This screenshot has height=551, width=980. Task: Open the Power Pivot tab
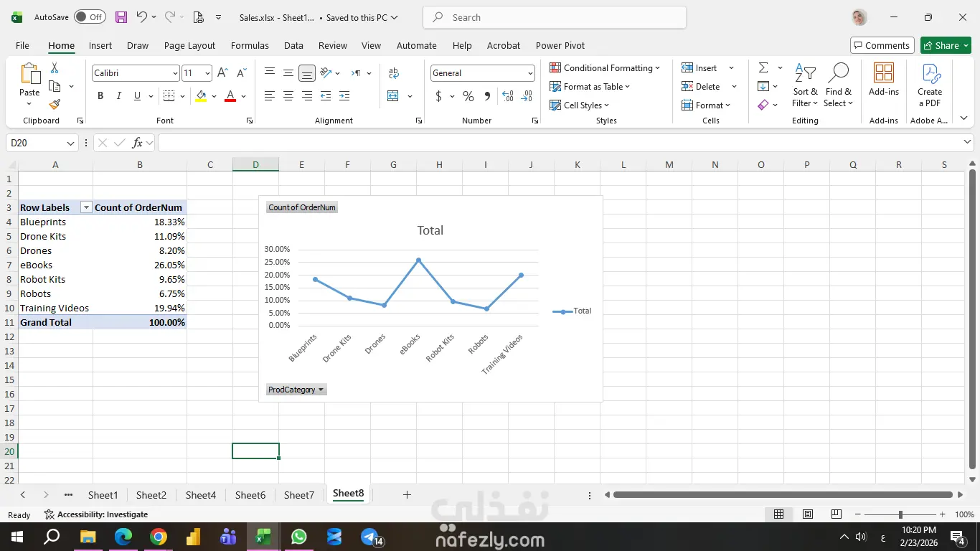click(x=560, y=45)
